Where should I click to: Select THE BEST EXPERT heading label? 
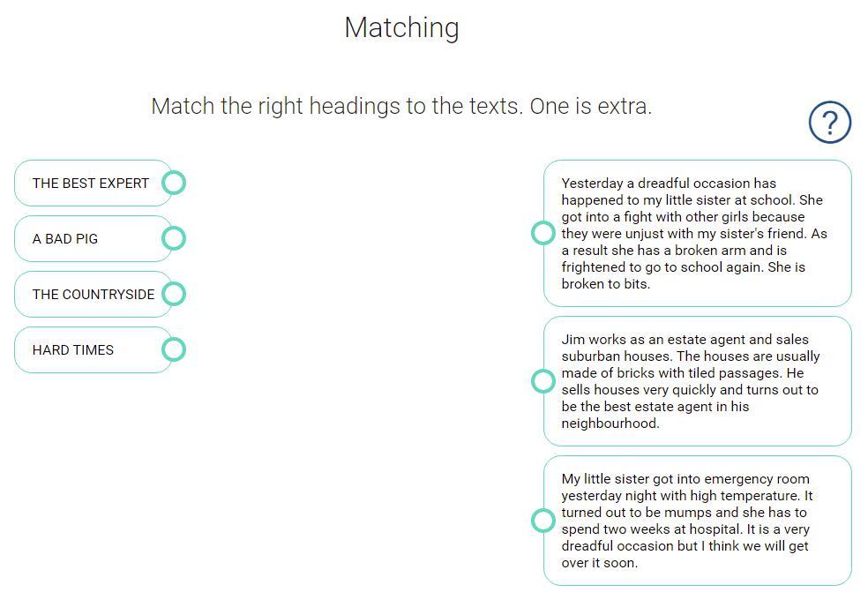click(x=91, y=184)
